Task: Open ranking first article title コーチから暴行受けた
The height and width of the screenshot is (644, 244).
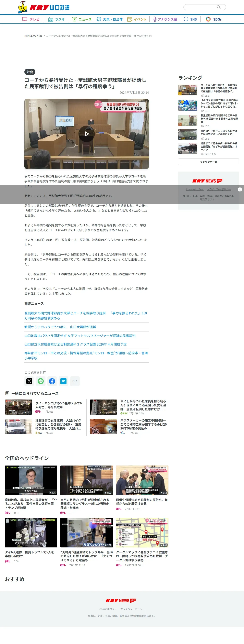Action: pos(219,88)
